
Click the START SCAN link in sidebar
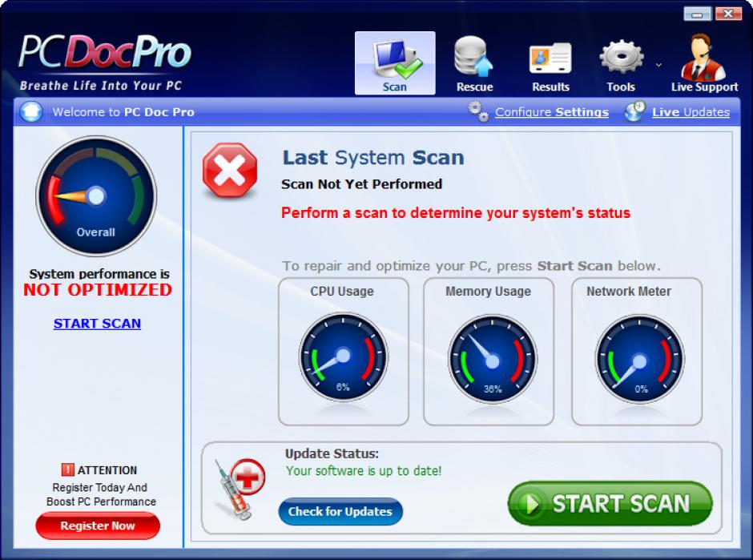tap(97, 323)
